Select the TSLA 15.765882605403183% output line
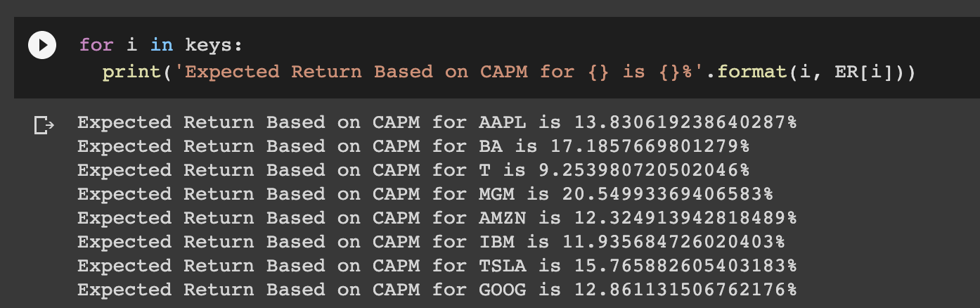The width and height of the screenshot is (980, 308). pyautogui.click(x=437, y=266)
